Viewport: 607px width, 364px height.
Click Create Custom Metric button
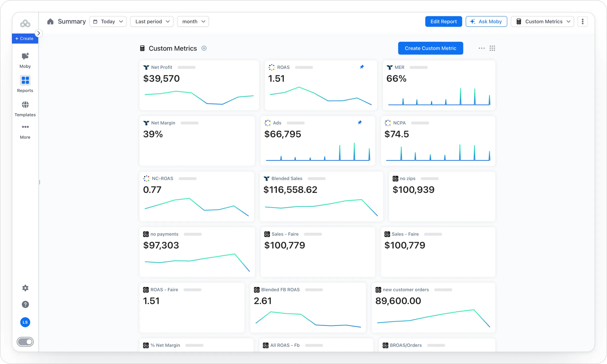430,48
